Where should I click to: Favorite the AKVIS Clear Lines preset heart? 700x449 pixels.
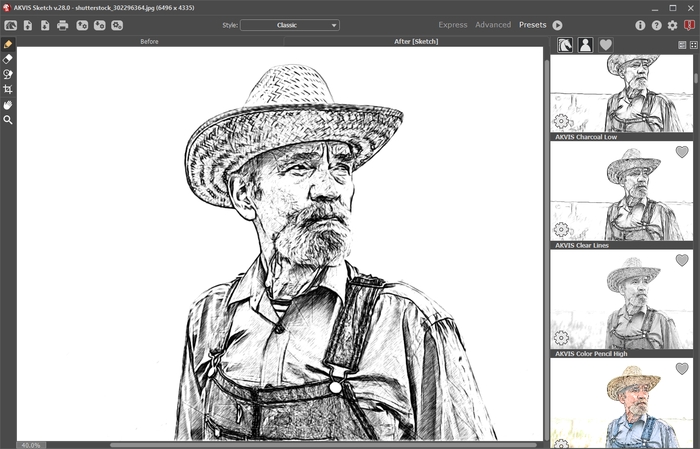click(x=682, y=152)
